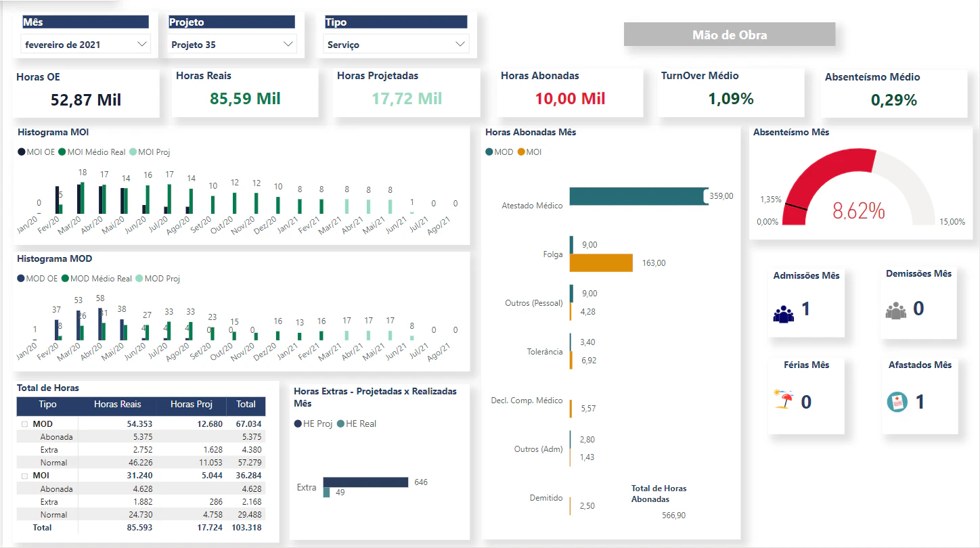Click the Horas Abonadas Mês chart title
Image resolution: width=980 pixels, height=548 pixels.
click(531, 133)
